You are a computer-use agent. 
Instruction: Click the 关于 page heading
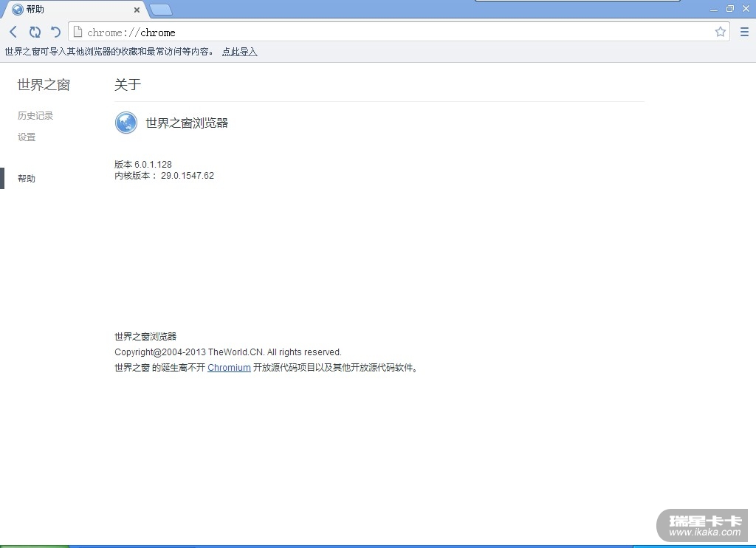pyautogui.click(x=128, y=85)
